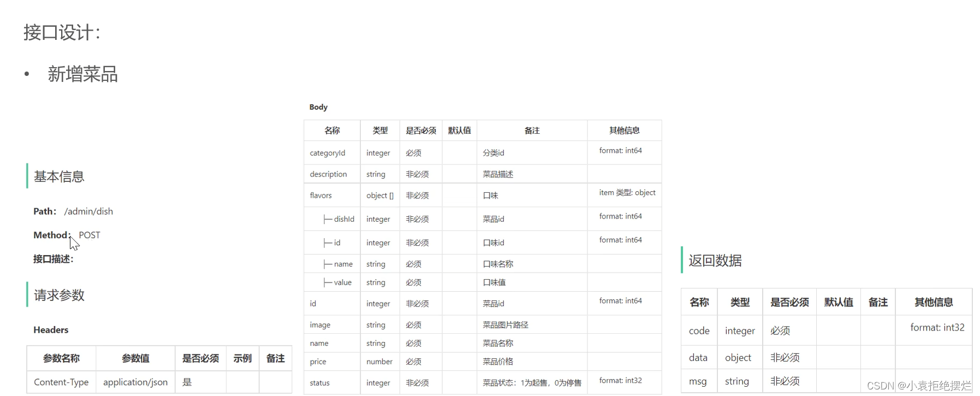Image resolution: width=980 pixels, height=396 pixels.
Task: Click 'format: int64' in the categoryId row
Action: click(x=621, y=151)
